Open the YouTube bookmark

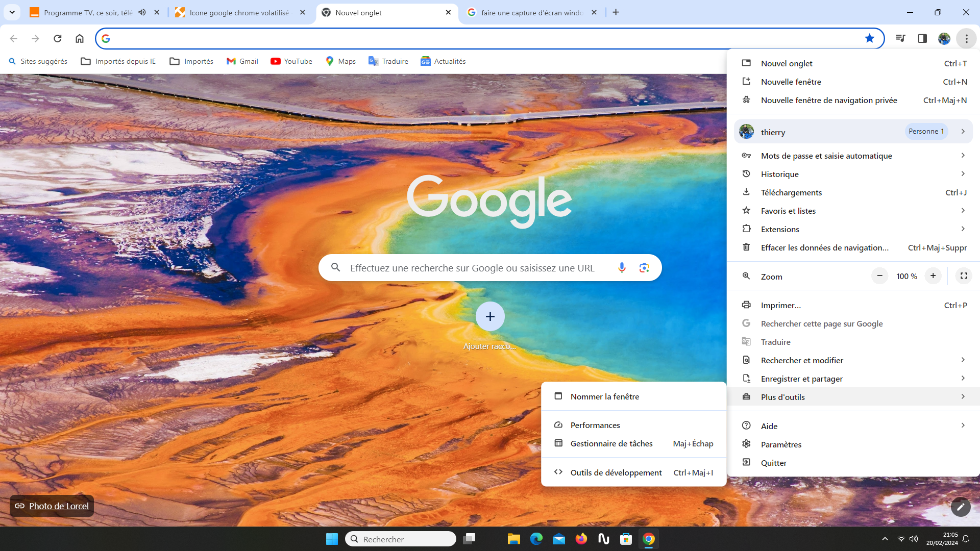coord(291,61)
